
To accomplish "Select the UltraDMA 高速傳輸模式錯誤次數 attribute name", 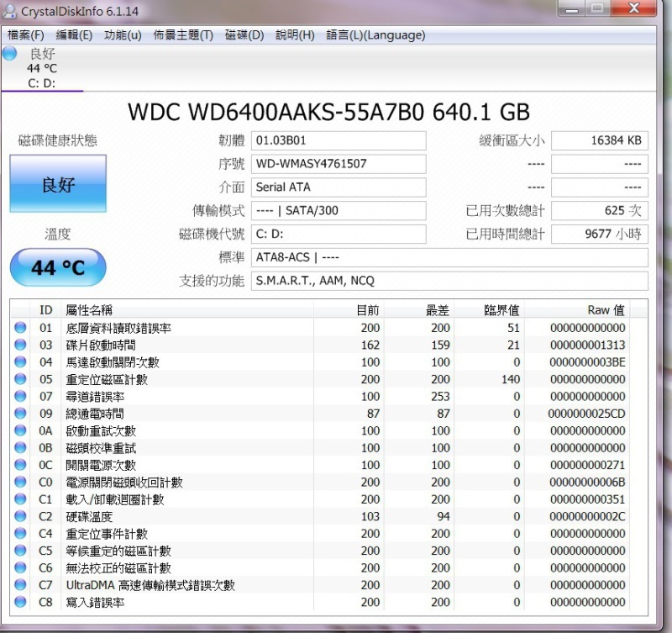I will [150, 585].
